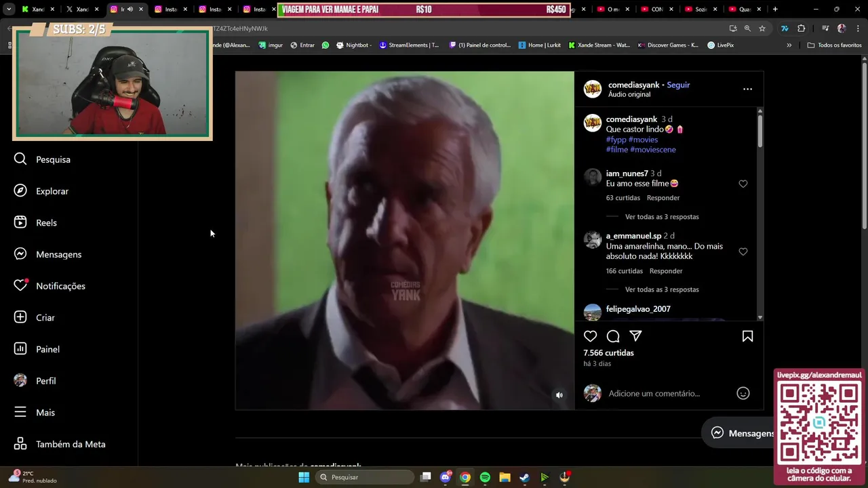
Task: Open Discord from the taskbar
Action: [x=446, y=477]
